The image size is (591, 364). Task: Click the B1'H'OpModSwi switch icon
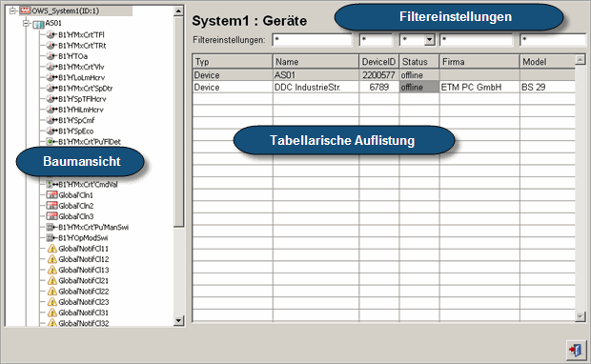click(x=51, y=238)
